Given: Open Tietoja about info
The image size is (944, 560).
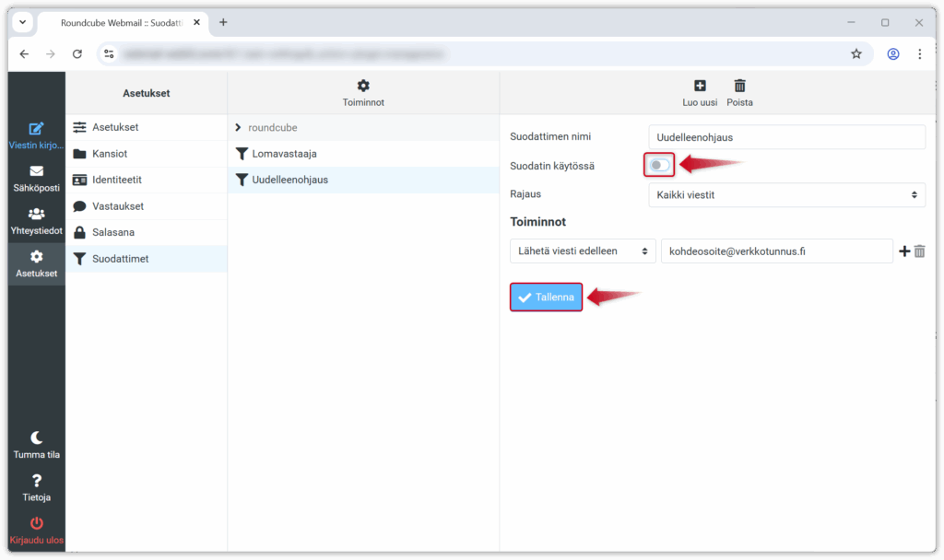Looking at the screenshot, I should click(36, 481).
